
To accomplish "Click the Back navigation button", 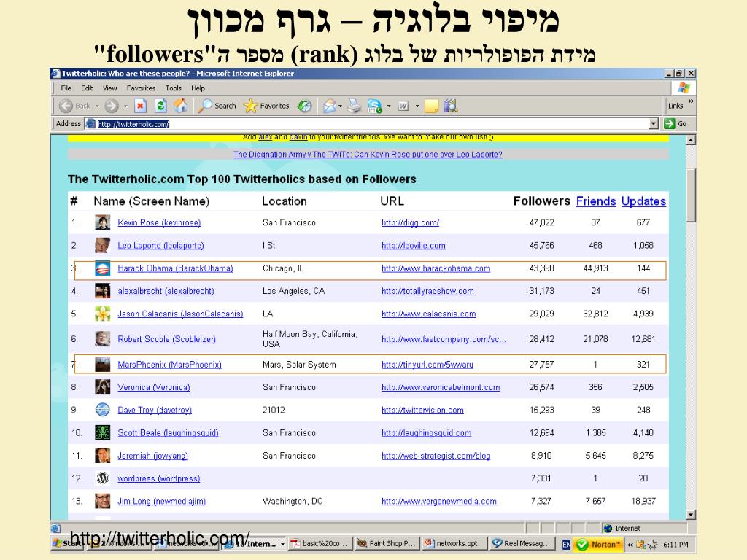I will pos(75,106).
